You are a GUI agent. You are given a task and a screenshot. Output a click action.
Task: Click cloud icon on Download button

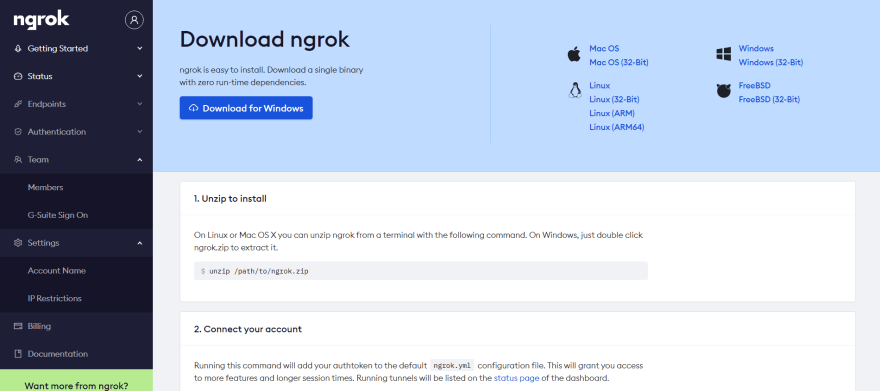point(194,108)
